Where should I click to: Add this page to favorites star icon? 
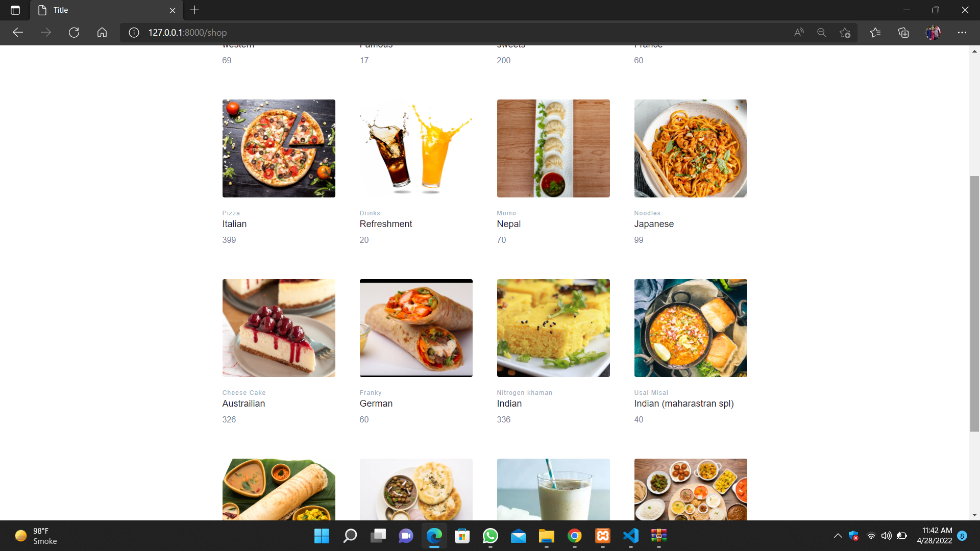(x=845, y=33)
